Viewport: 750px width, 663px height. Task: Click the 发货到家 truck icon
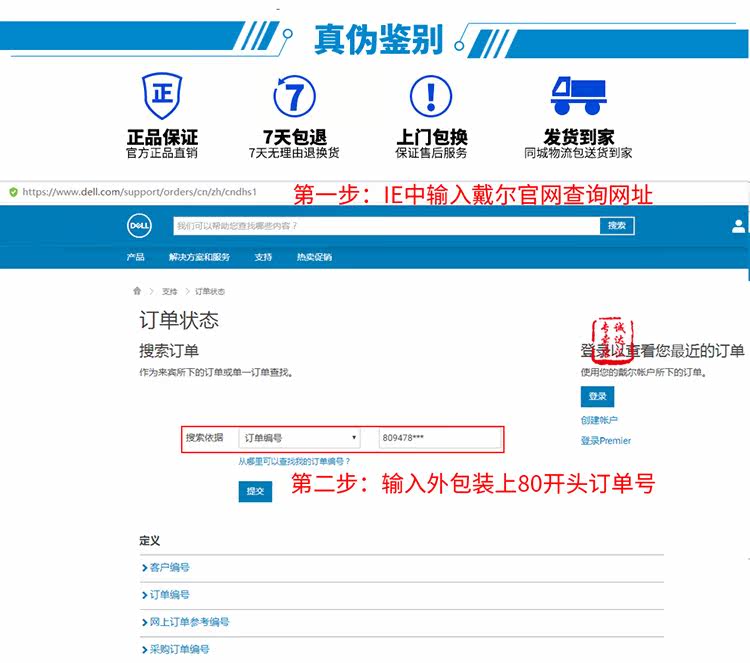[x=579, y=96]
